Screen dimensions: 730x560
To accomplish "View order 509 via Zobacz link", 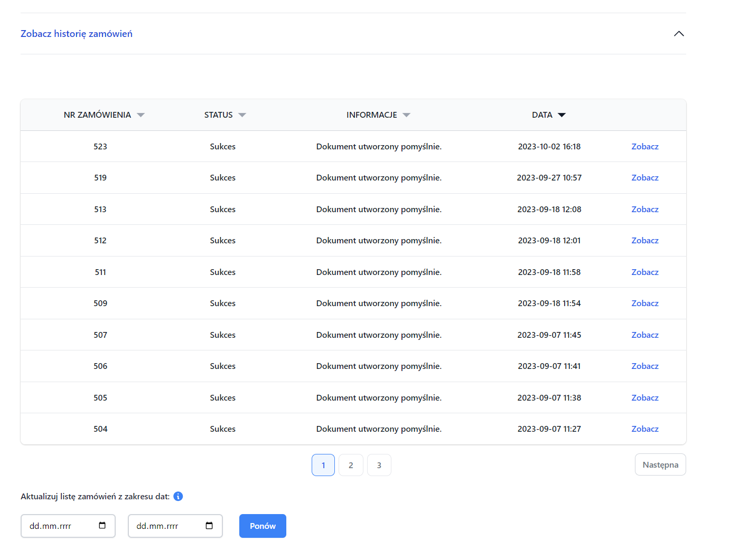I will pyautogui.click(x=645, y=303).
